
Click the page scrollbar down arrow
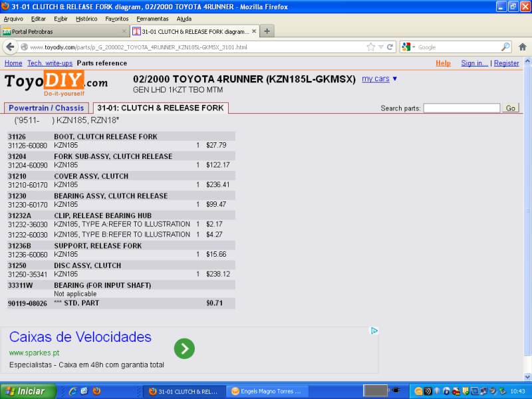tap(527, 376)
